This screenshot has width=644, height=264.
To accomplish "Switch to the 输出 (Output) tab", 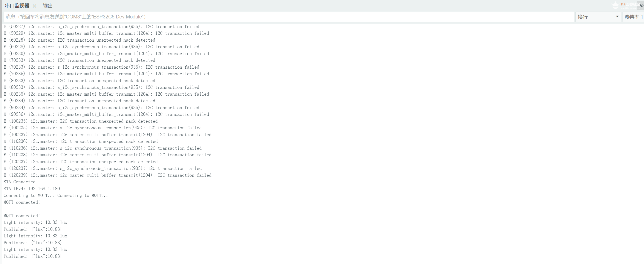I will pos(47,6).
